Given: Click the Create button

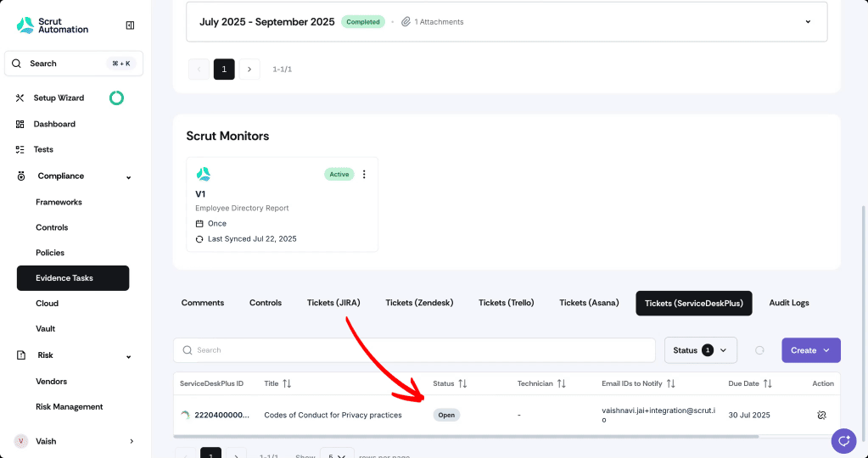Looking at the screenshot, I should (811, 350).
